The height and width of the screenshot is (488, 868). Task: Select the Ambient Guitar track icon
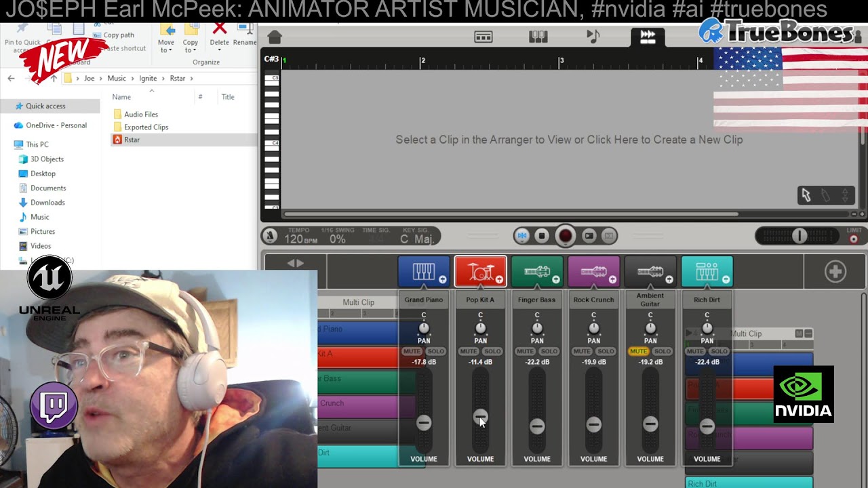pyautogui.click(x=650, y=271)
